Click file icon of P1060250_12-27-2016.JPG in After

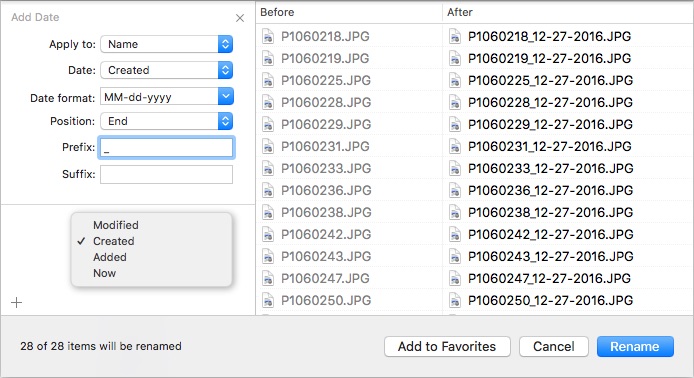tap(455, 300)
